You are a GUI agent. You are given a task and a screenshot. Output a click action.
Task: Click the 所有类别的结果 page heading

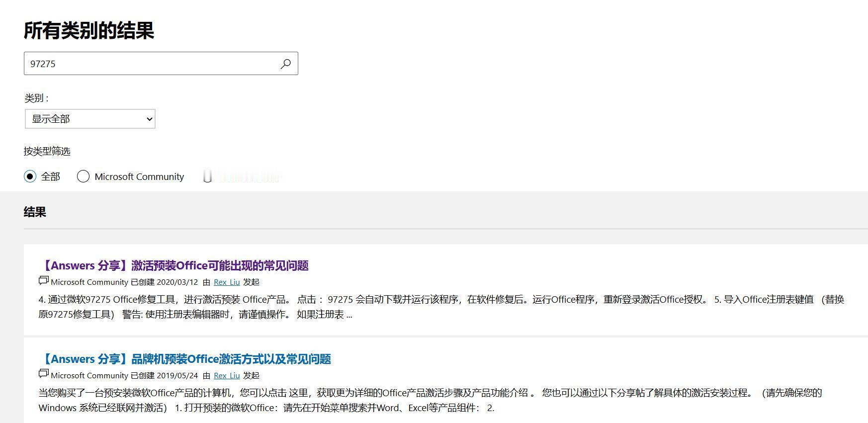tap(89, 30)
